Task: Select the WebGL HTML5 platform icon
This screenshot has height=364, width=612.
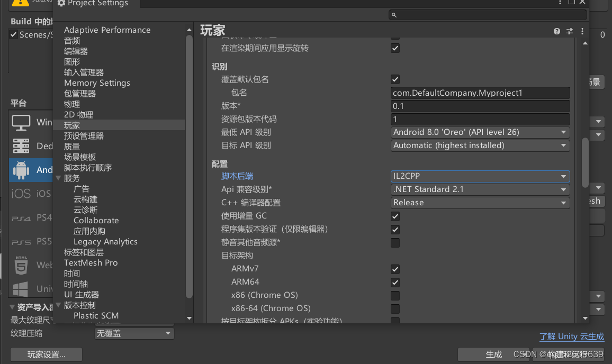Action: (x=21, y=265)
